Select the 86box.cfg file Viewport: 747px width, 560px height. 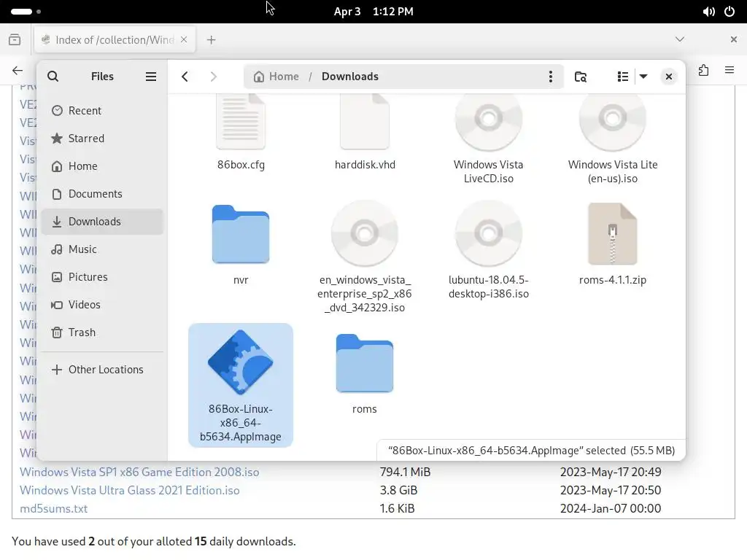pyautogui.click(x=241, y=133)
